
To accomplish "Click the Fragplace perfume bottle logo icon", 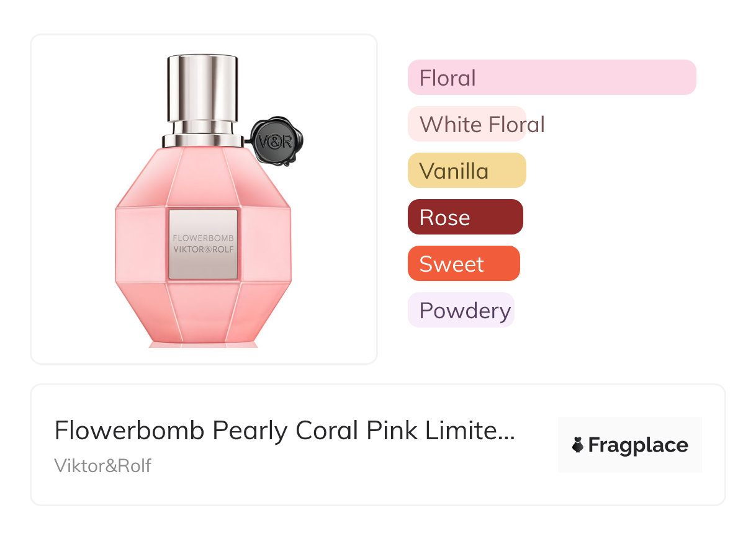I will (578, 445).
